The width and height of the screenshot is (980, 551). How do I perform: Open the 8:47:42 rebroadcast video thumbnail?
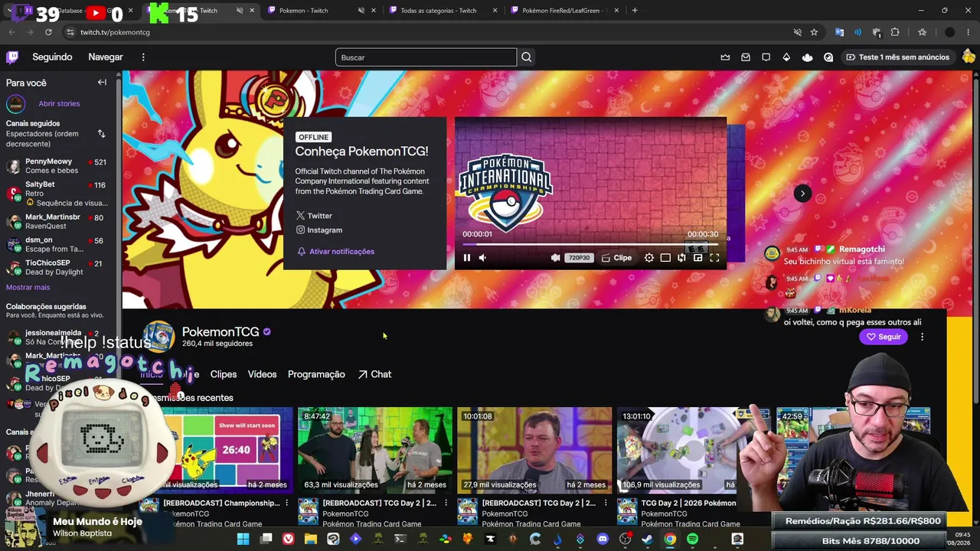(374, 450)
